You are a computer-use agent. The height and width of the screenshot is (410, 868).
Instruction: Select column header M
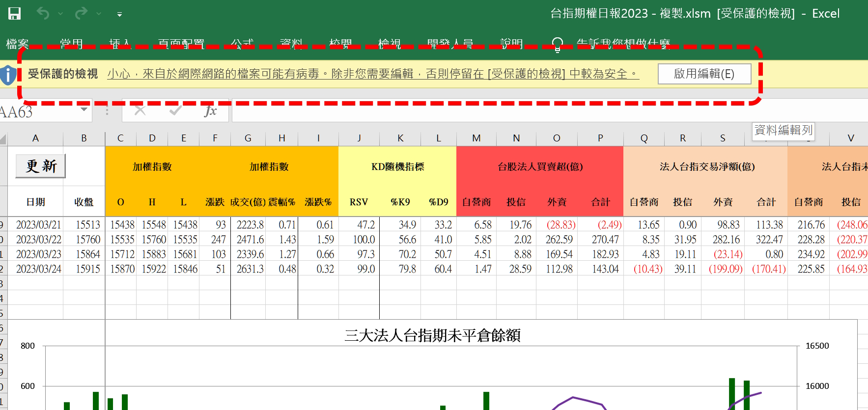[476, 138]
